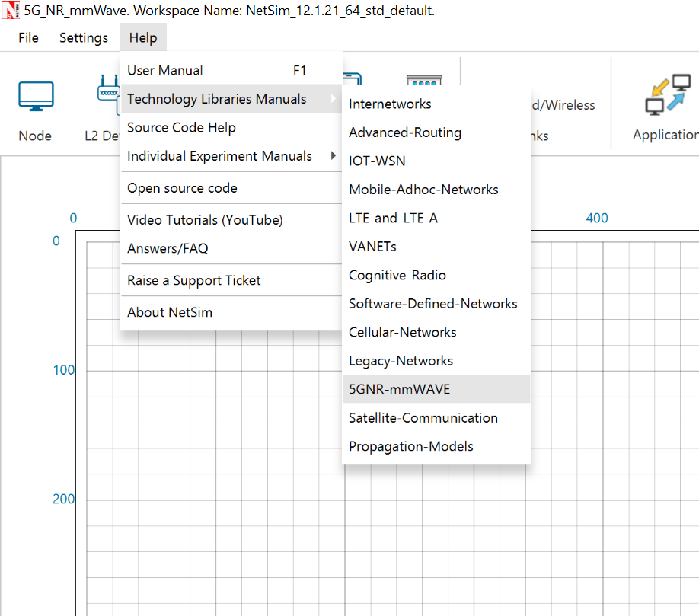Select Cellular-Networks manual

point(436,332)
